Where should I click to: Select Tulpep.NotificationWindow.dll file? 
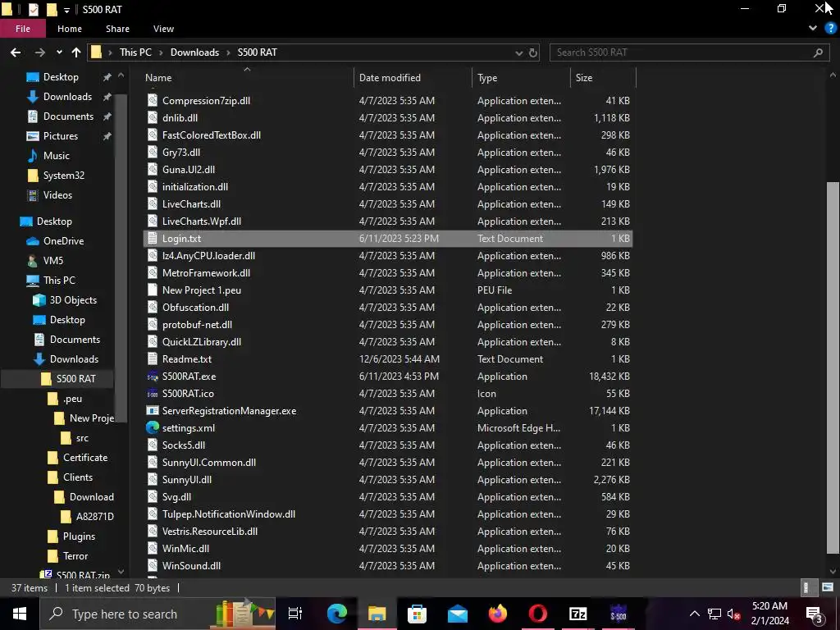(x=229, y=514)
